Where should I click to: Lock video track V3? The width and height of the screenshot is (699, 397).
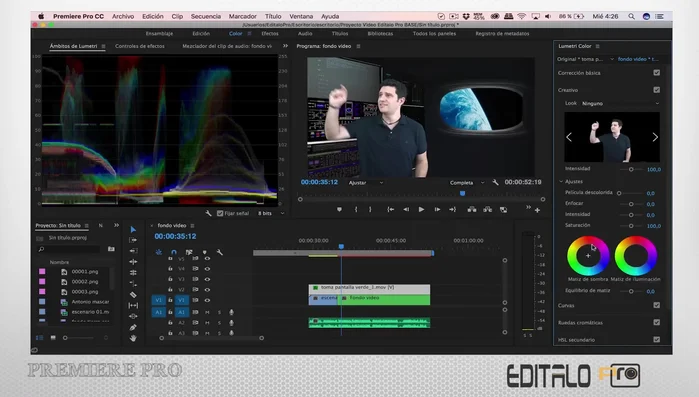[x=170, y=279]
